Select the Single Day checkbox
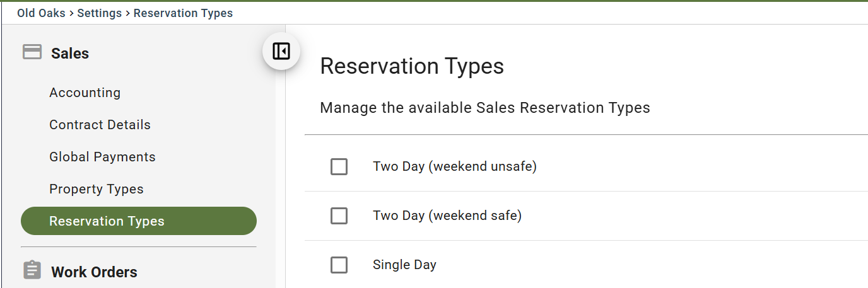The width and height of the screenshot is (868, 288). coord(339,265)
